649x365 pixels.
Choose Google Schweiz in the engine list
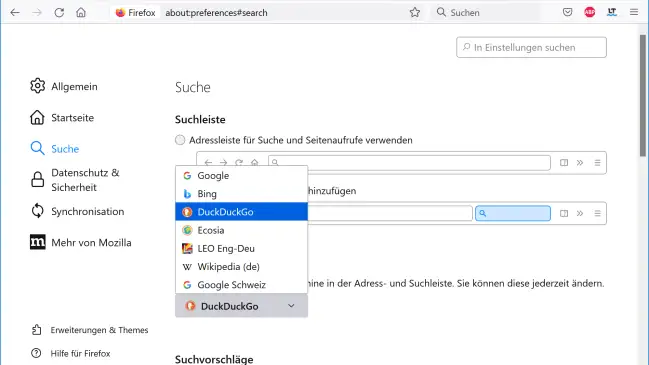[x=241, y=285]
